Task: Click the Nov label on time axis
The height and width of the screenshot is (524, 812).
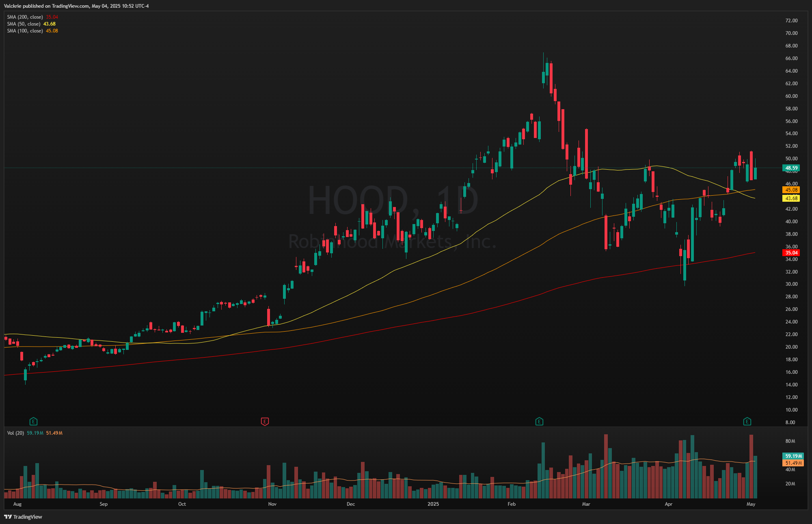Action: [272, 504]
